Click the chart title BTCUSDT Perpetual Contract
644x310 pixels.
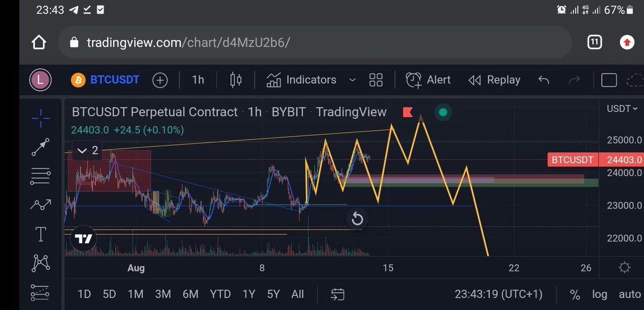coord(155,112)
